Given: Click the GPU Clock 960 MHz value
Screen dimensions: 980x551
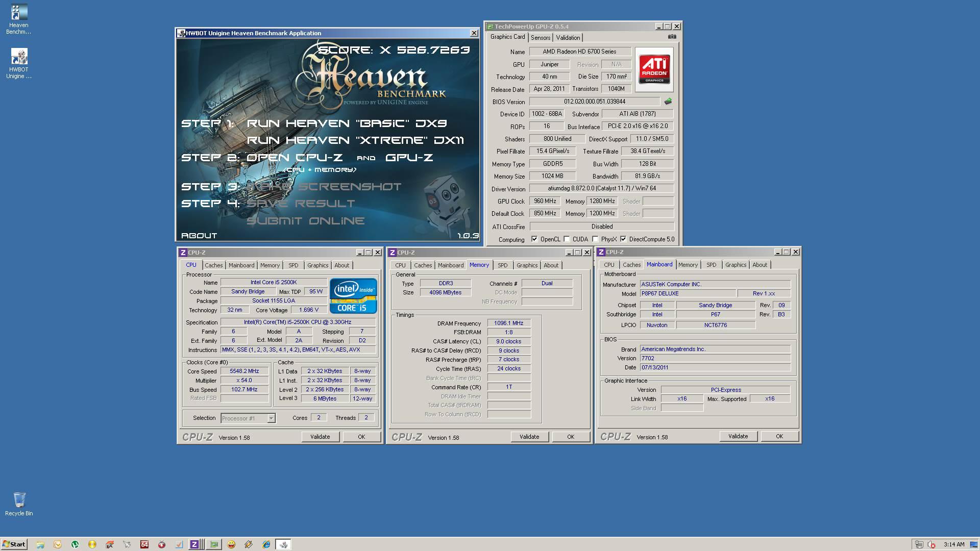Looking at the screenshot, I should [545, 201].
